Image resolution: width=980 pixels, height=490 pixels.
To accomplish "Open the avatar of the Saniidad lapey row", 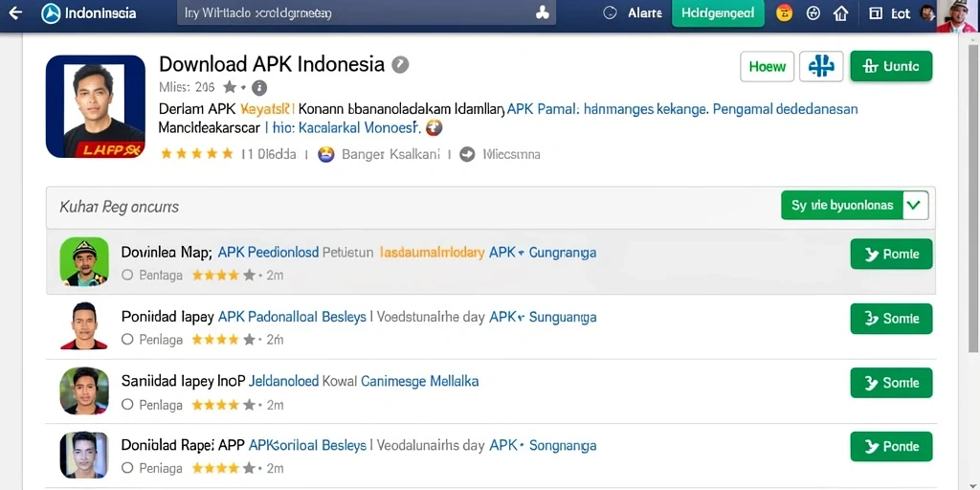I will (84, 390).
